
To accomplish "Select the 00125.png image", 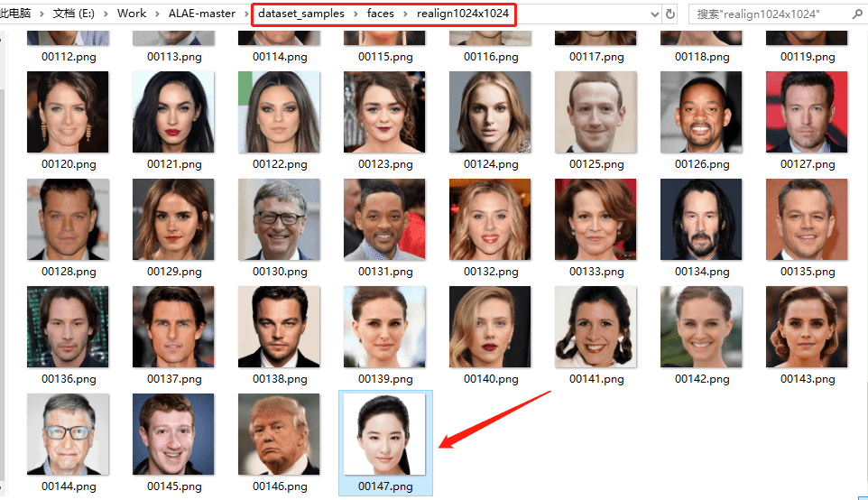I will pyautogui.click(x=596, y=121).
